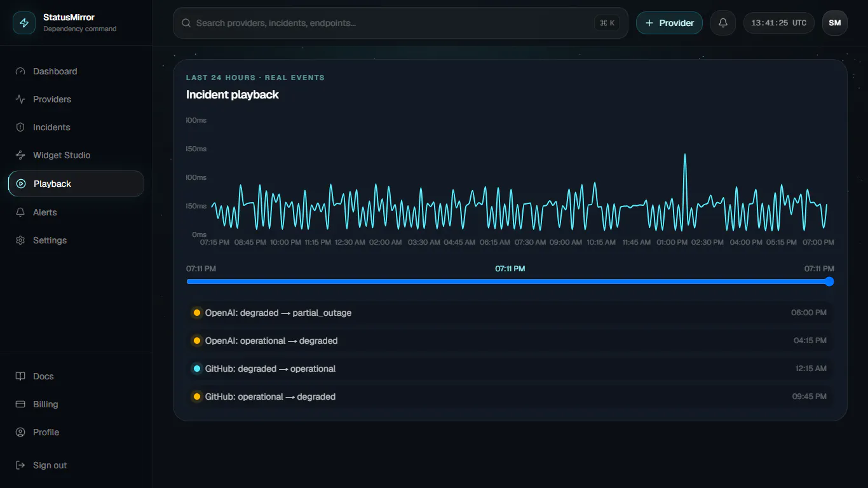The height and width of the screenshot is (488, 868).
Task: Click the 13:41:25 UTC clock display
Action: click(779, 23)
